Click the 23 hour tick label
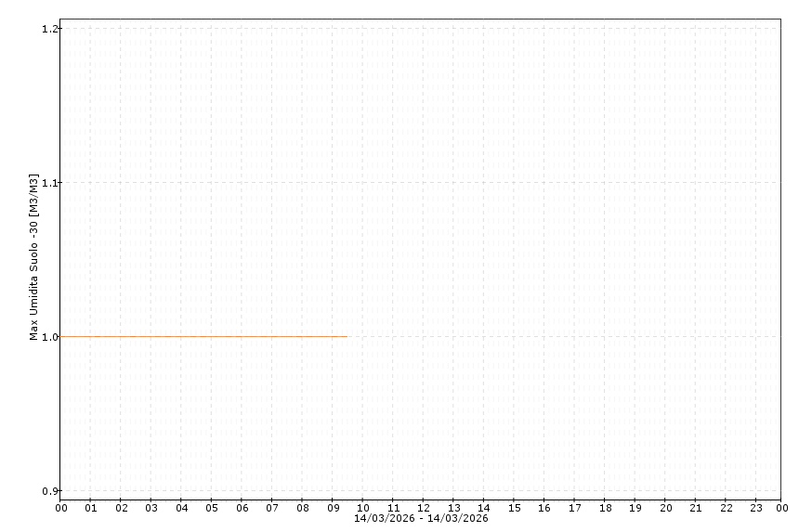 point(755,508)
